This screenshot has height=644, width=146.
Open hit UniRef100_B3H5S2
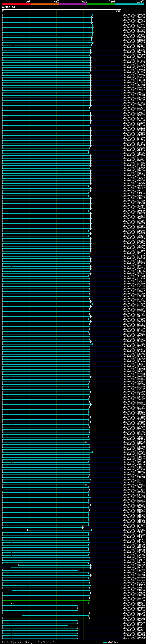tap(134, 40)
